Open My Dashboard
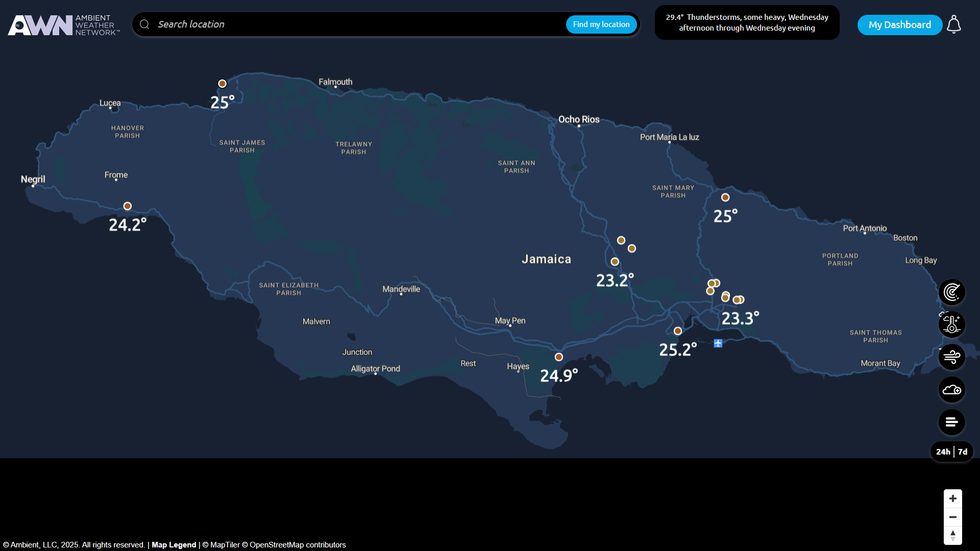The width and height of the screenshot is (980, 551). tap(899, 25)
